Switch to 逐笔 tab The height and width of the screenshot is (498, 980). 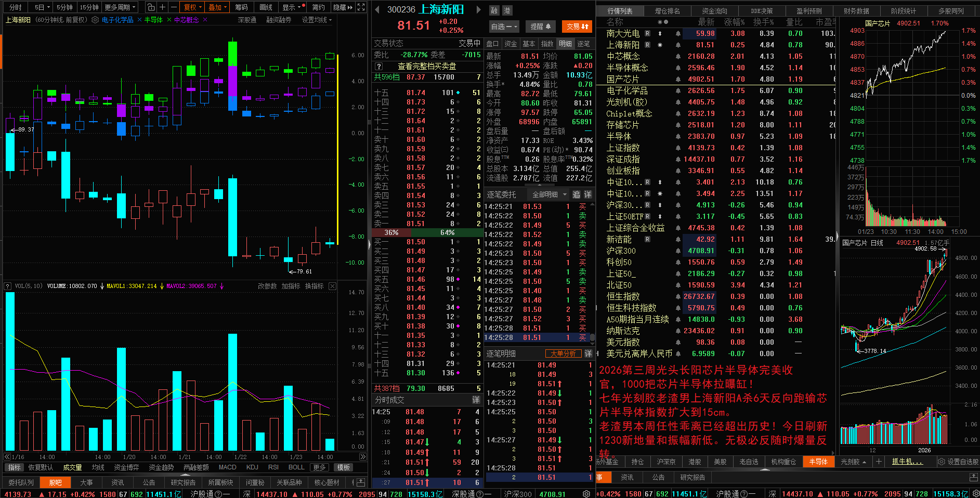583,44
